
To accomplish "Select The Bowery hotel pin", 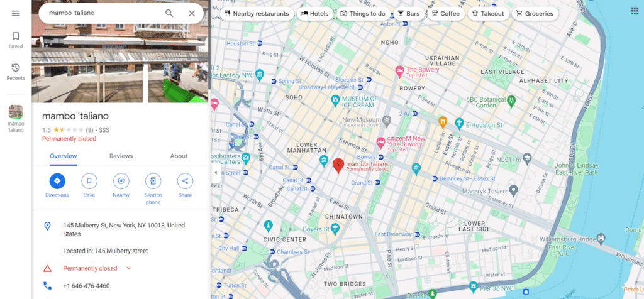I will pyautogui.click(x=399, y=72).
